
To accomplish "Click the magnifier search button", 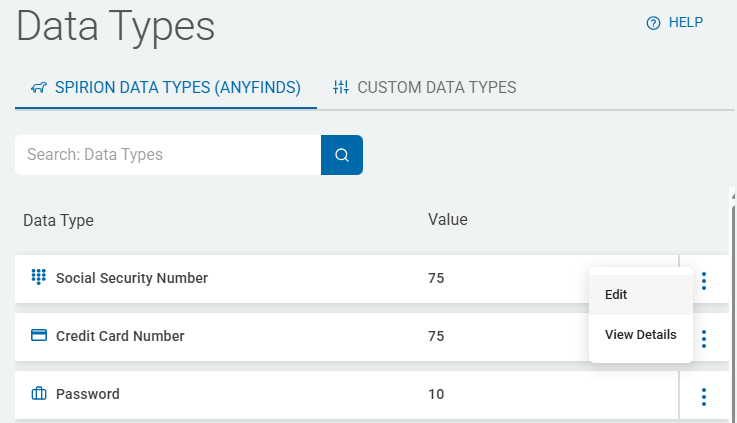I will (342, 155).
